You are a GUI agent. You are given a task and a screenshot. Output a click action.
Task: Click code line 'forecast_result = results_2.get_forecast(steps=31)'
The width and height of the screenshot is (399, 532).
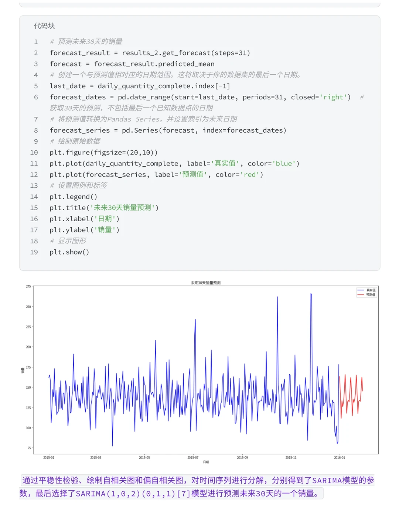[150, 53]
